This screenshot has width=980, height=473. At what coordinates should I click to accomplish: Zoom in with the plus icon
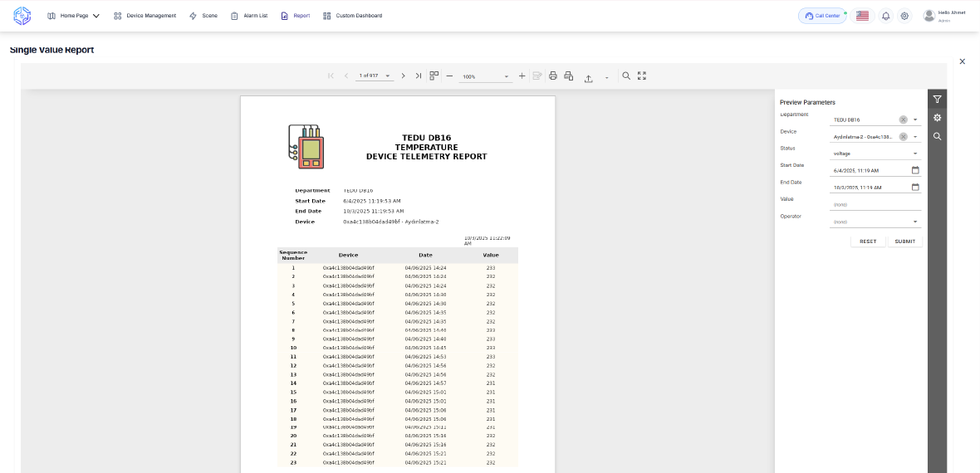(522, 76)
